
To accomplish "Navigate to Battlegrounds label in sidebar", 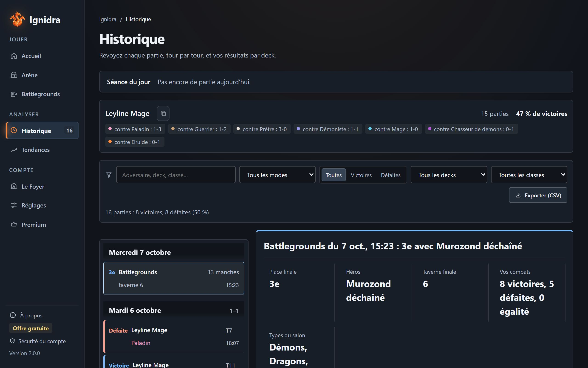I will pos(41,94).
